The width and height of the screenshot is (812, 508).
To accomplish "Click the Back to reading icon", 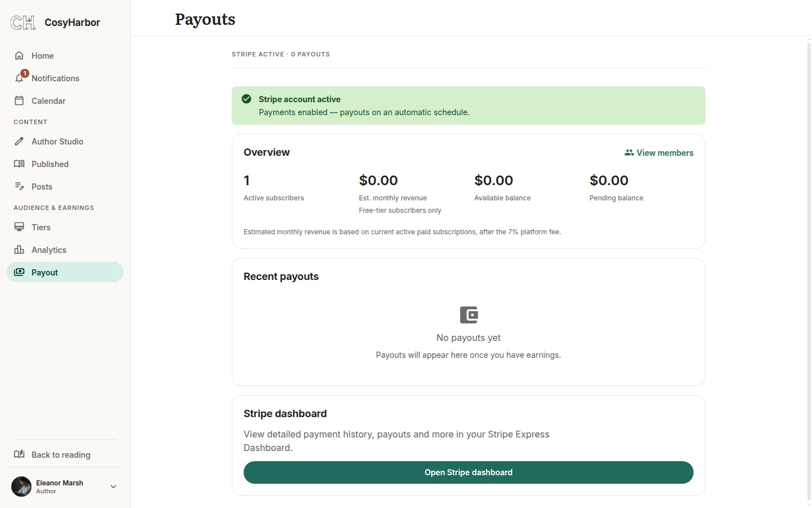I will 19,454.
